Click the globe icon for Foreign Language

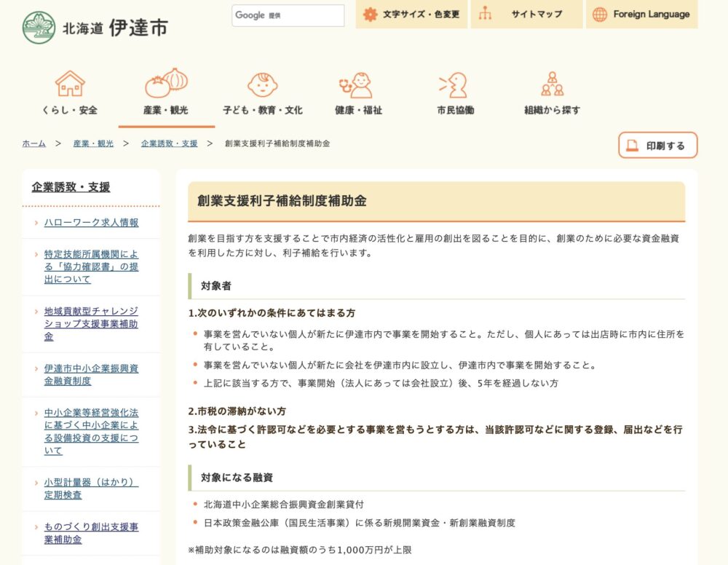[600, 14]
